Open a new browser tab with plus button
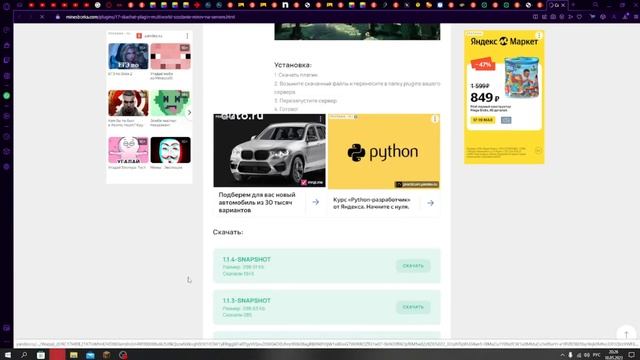640x360 pixels. coord(573,5)
